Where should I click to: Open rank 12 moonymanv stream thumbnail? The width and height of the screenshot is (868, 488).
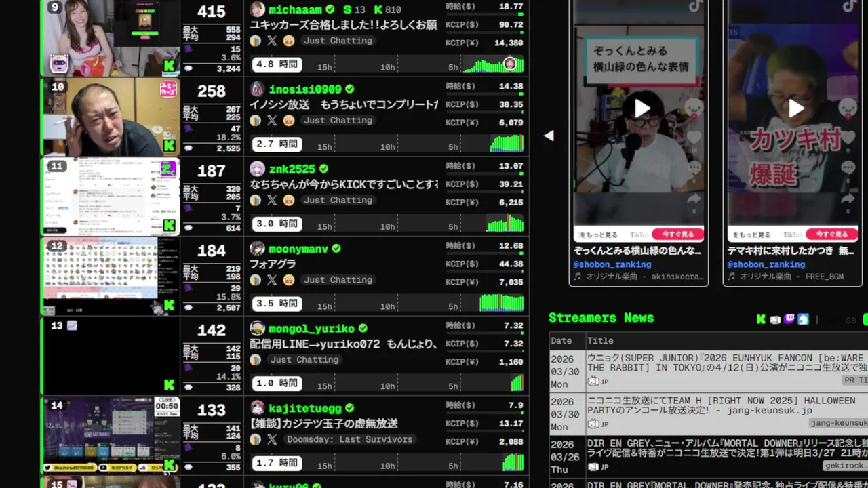click(111, 276)
